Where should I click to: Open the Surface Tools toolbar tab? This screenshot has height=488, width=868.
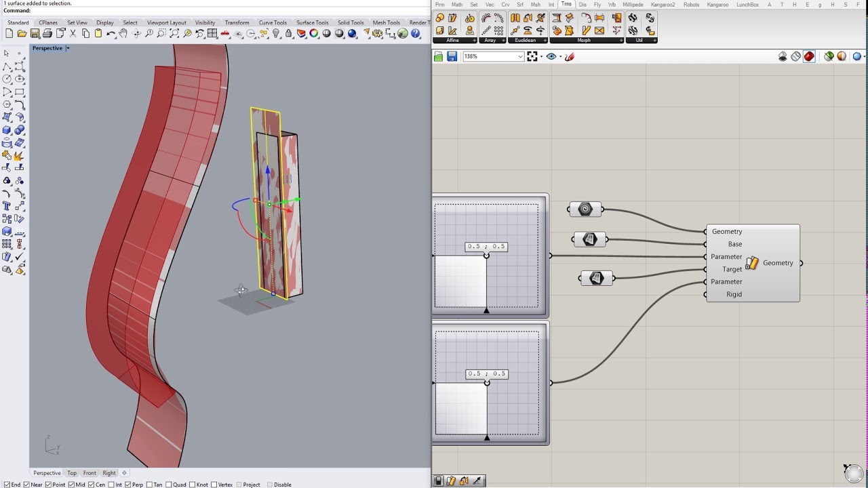pyautogui.click(x=312, y=22)
